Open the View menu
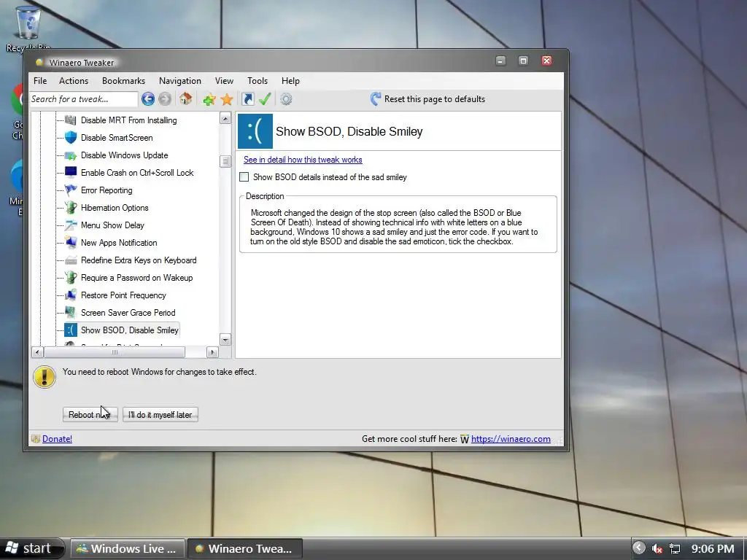 tap(224, 81)
